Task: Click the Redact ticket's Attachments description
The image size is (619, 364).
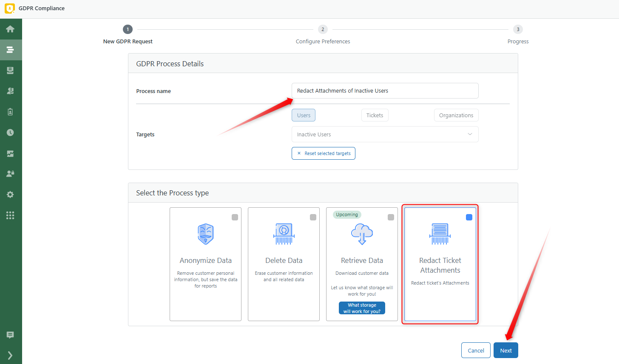Action: point(440,283)
